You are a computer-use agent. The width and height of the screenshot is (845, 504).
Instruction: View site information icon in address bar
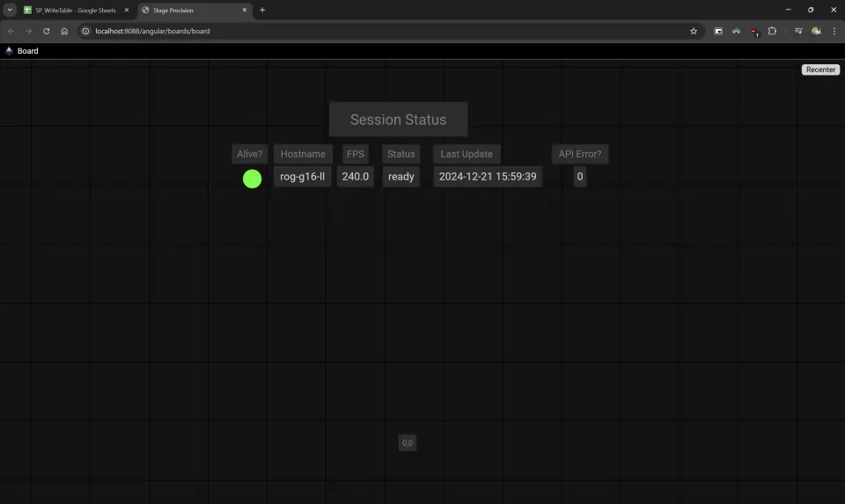[x=85, y=32]
